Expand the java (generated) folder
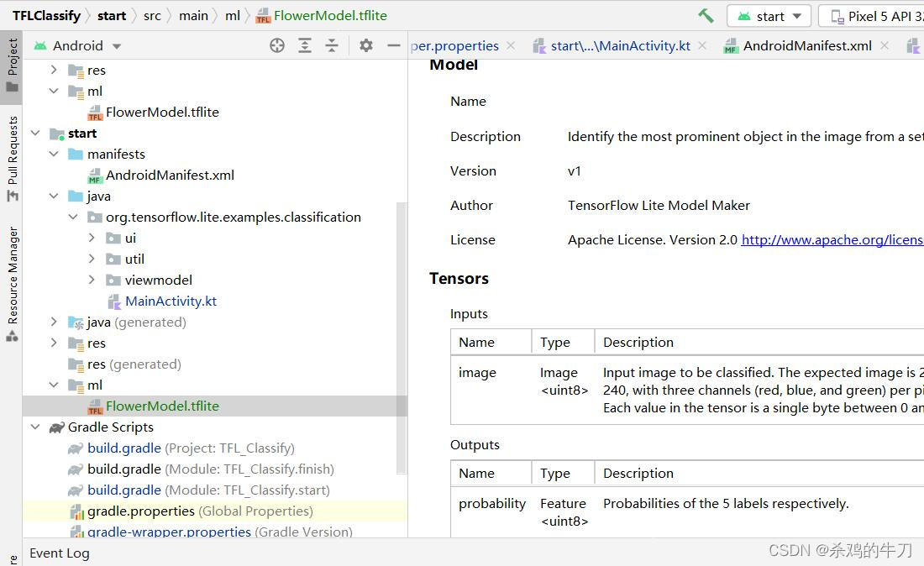The width and height of the screenshot is (924, 566). 54,322
